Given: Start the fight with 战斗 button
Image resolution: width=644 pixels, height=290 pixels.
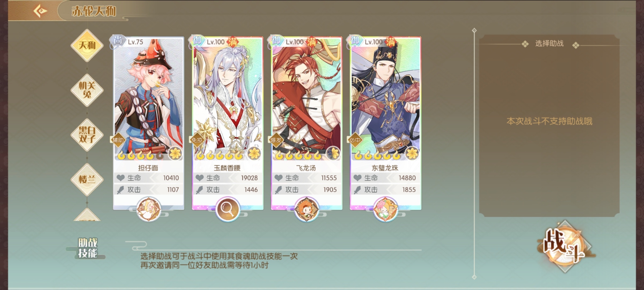Looking at the screenshot, I should coord(565,246).
